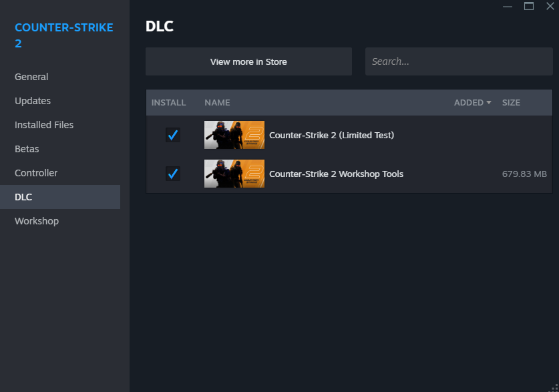The height and width of the screenshot is (392, 559).
Task: Open the Updates tab
Action: click(33, 101)
